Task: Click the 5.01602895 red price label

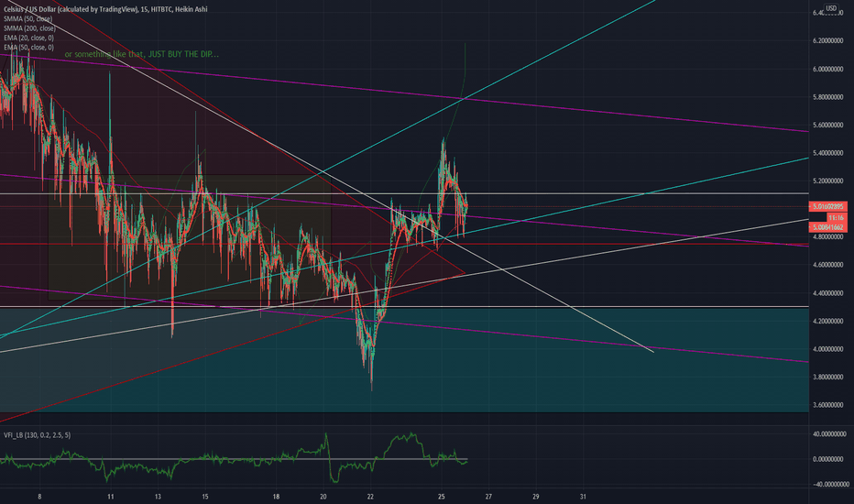Action: tap(828, 206)
